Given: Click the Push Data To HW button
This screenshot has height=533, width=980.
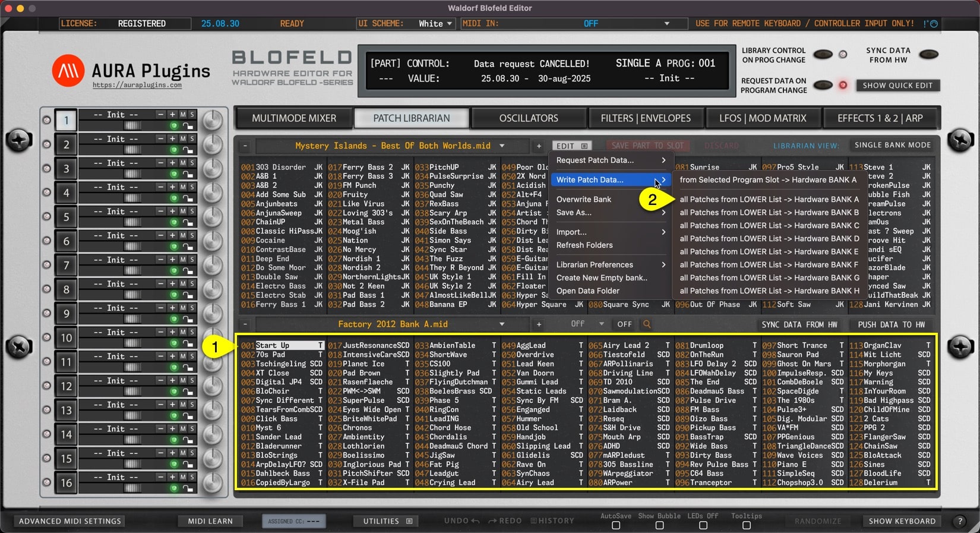Looking at the screenshot, I should pyautogui.click(x=891, y=324).
